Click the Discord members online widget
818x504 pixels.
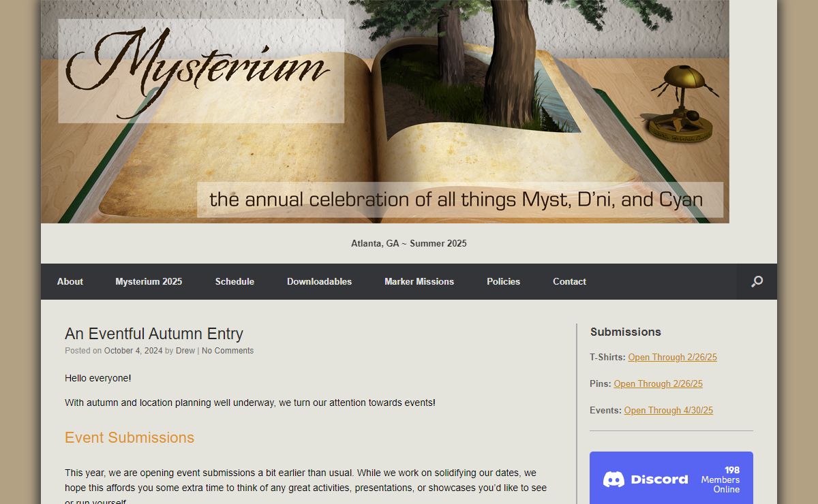click(x=671, y=478)
